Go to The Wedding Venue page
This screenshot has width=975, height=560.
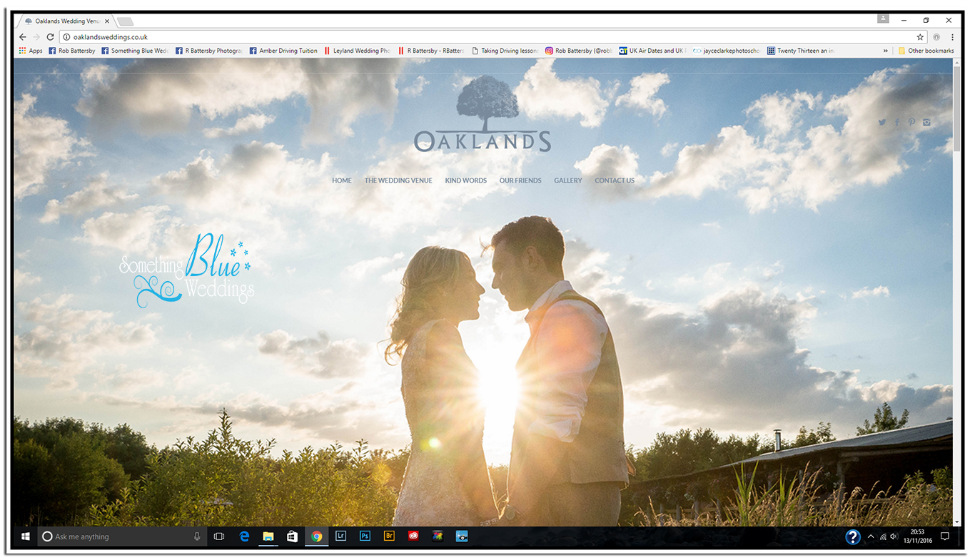pos(398,180)
